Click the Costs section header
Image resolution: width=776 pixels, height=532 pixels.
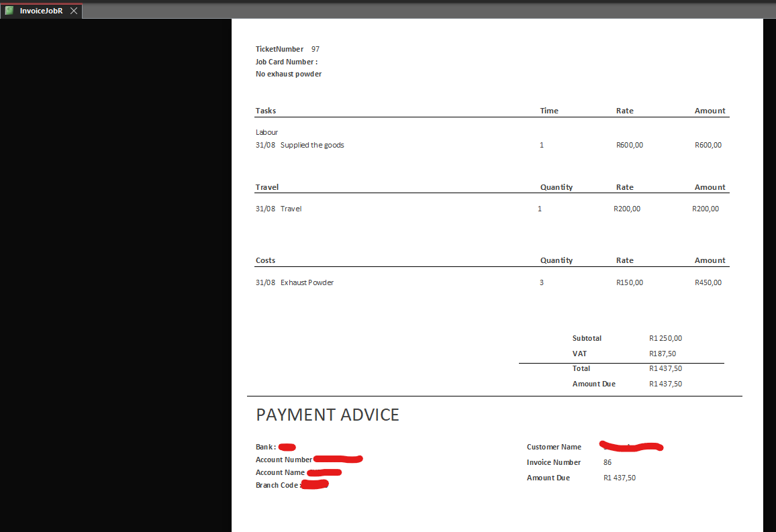point(265,260)
